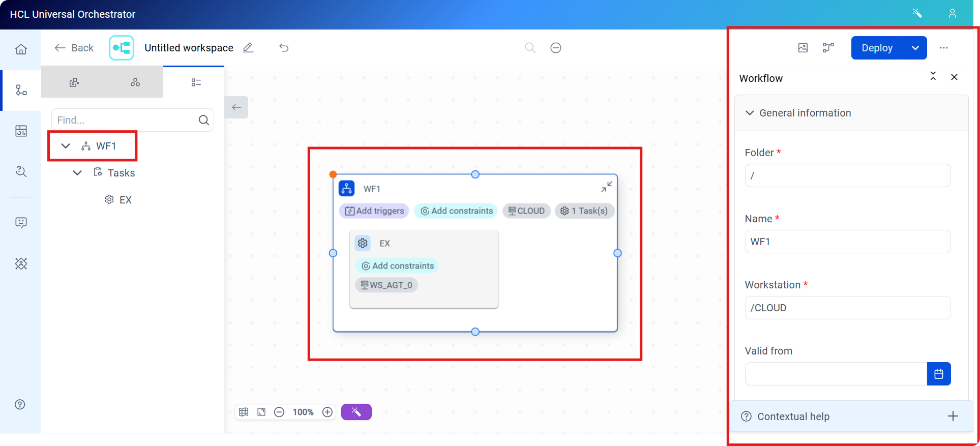Export the canvas as image icon
The width and height of the screenshot is (980, 446).
[x=803, y=48]
